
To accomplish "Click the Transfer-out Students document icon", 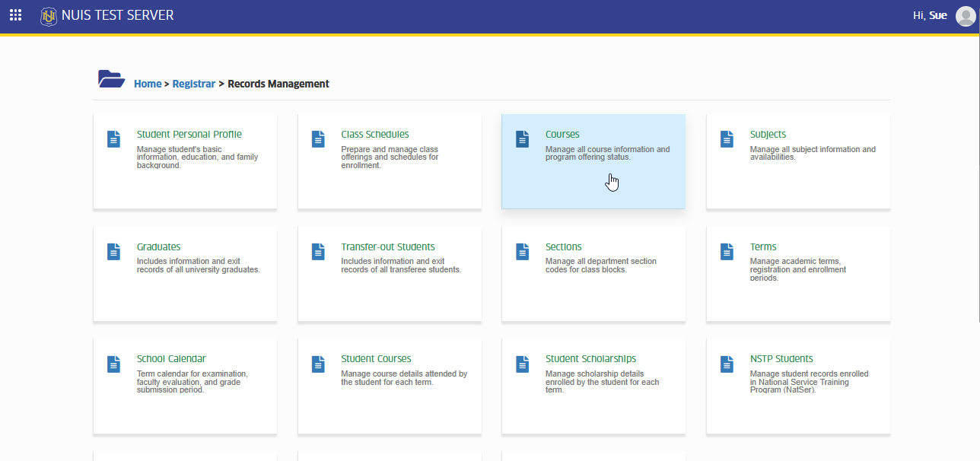I will [x=318, y=252].
